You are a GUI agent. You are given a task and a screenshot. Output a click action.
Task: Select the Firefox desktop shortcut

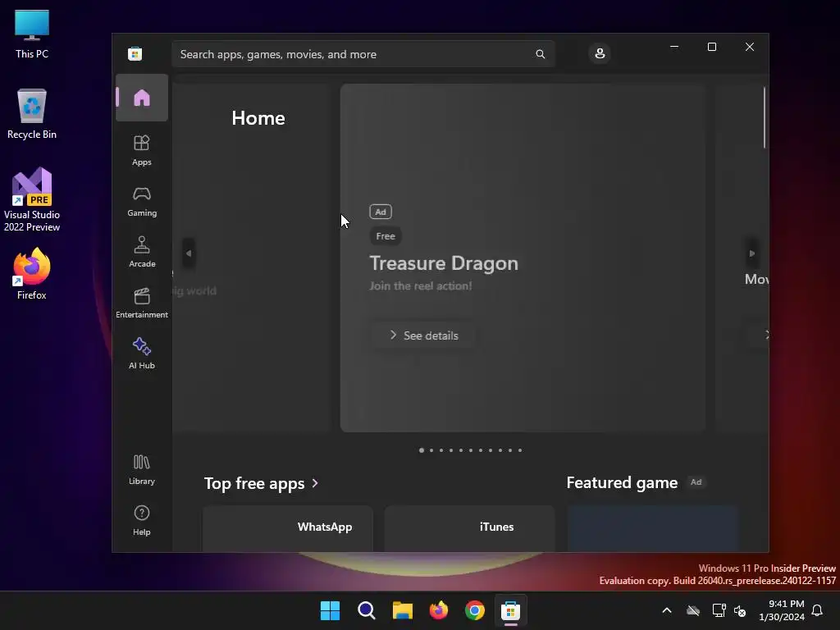(x=32, y=274)
